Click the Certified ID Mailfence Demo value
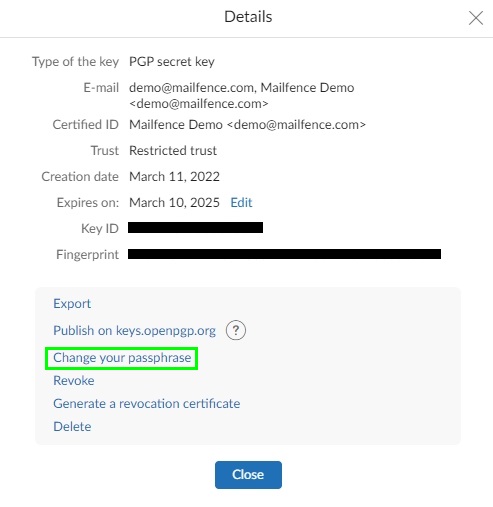This screenshot has height=507, width=493. click(x=247, y=124)
